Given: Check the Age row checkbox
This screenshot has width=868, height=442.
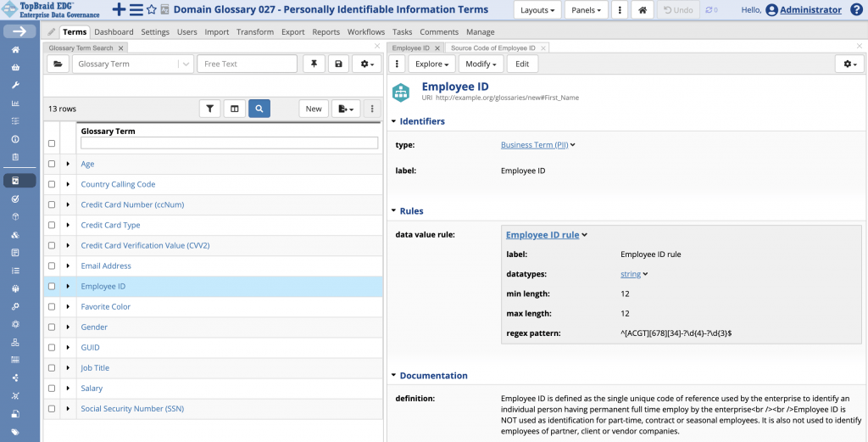Looking at the screenshot, I should pyautogui.click(x=52, y=164).
